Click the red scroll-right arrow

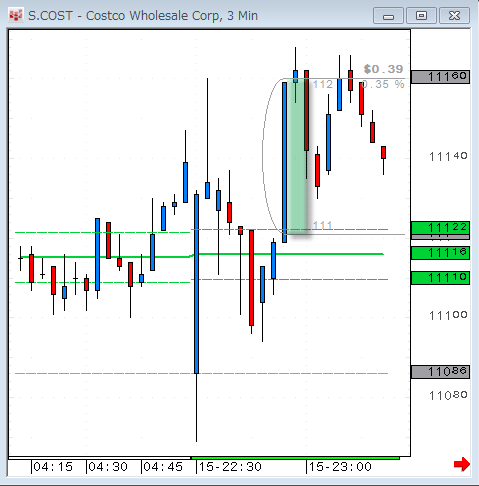(462, 464)
